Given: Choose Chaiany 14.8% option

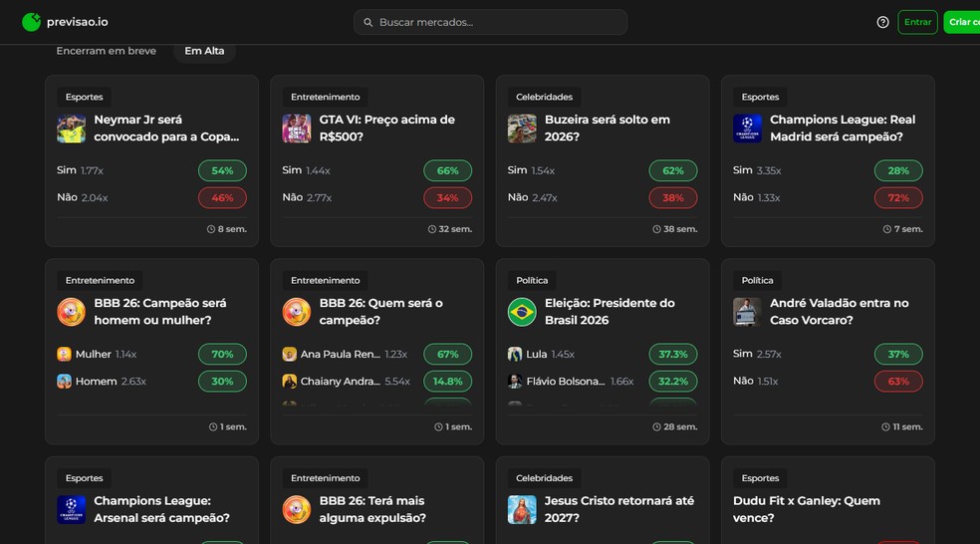Looking at the screenshot, I should point(447,381).
